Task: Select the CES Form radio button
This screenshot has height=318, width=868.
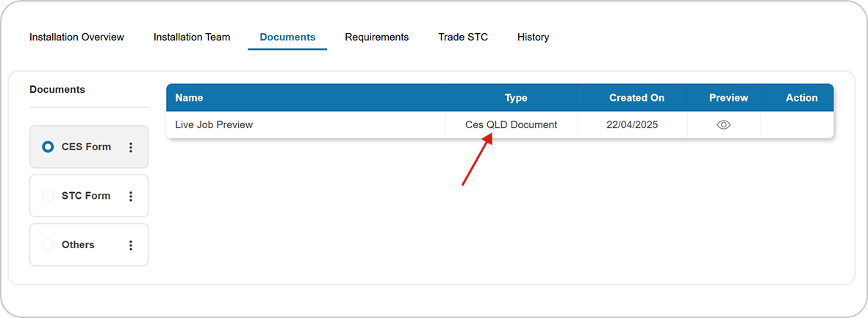Action: pos(49,146)
